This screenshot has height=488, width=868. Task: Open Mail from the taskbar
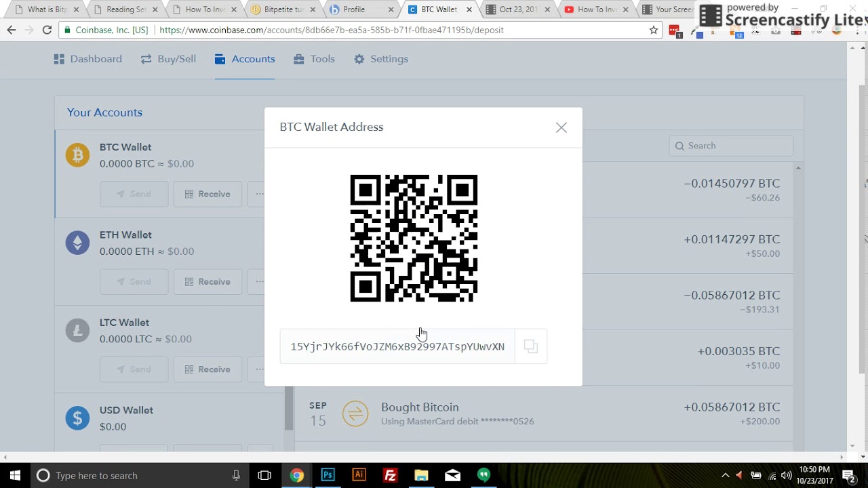[x=452, y=475]
